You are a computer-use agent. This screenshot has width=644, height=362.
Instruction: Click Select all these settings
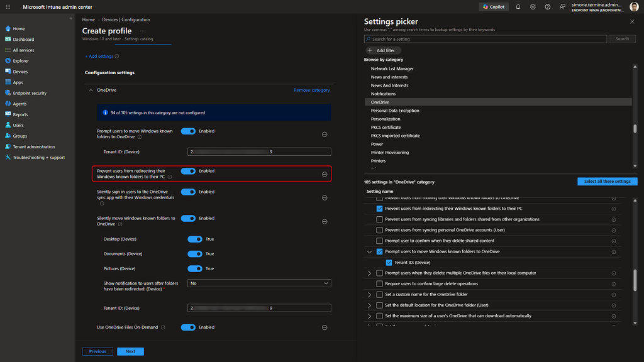click(x=607, y=182)
